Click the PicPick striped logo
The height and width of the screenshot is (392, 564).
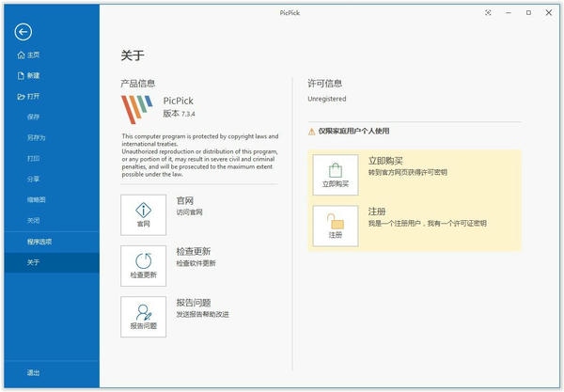pos(137,109)
